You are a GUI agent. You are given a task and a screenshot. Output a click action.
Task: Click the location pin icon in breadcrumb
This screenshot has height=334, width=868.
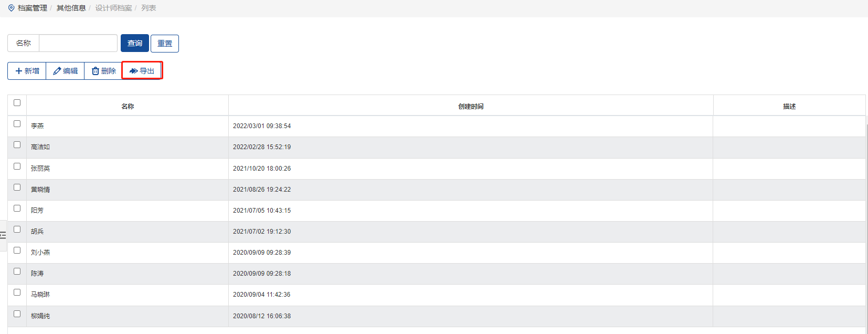[x=12, y=8]
